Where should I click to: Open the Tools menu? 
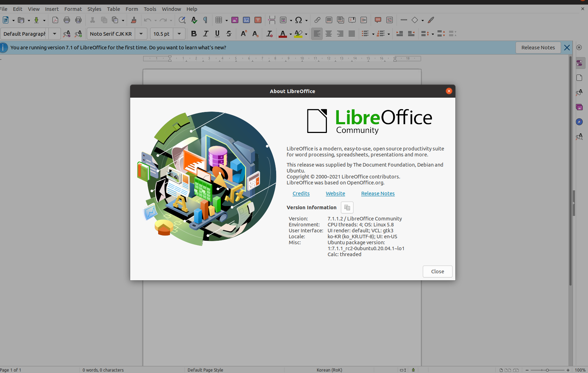pos(150,9)
